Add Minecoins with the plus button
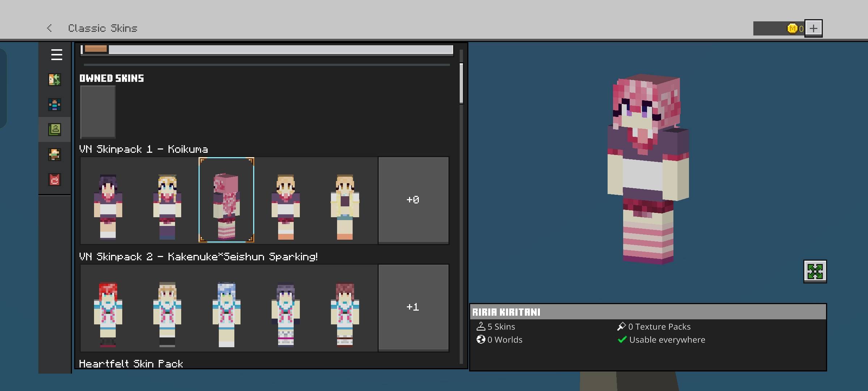 click(x=813, y=28)
